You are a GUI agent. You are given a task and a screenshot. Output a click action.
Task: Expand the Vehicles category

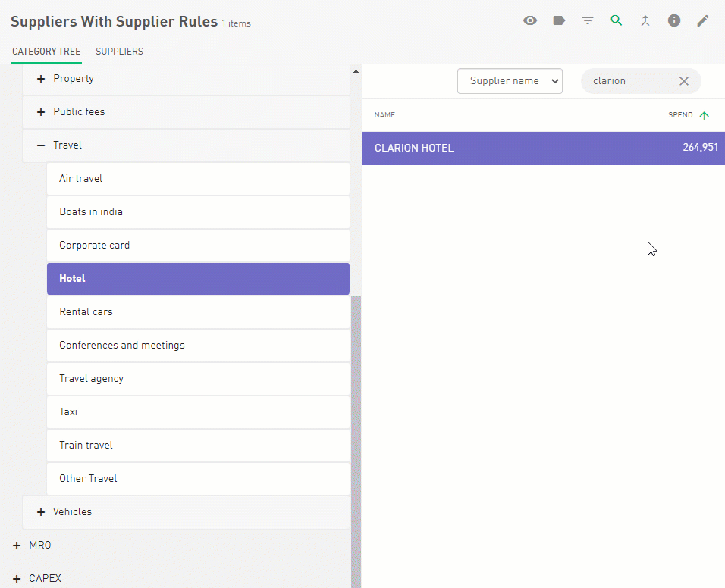[41, 512]
